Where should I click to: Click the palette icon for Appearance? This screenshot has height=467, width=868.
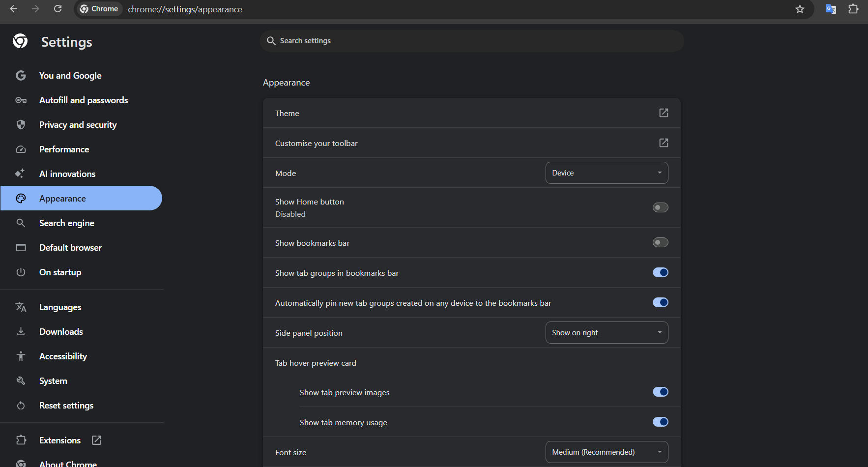[21, 199]
